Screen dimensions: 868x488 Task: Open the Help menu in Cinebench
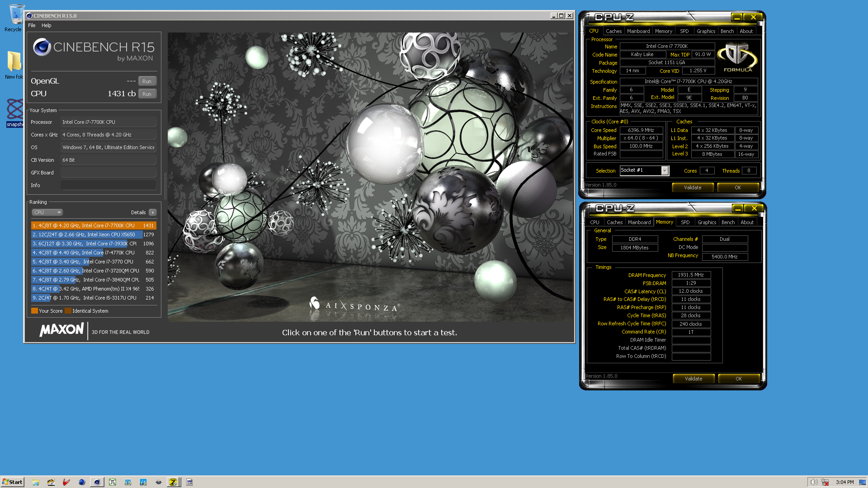tap(47, 25)
